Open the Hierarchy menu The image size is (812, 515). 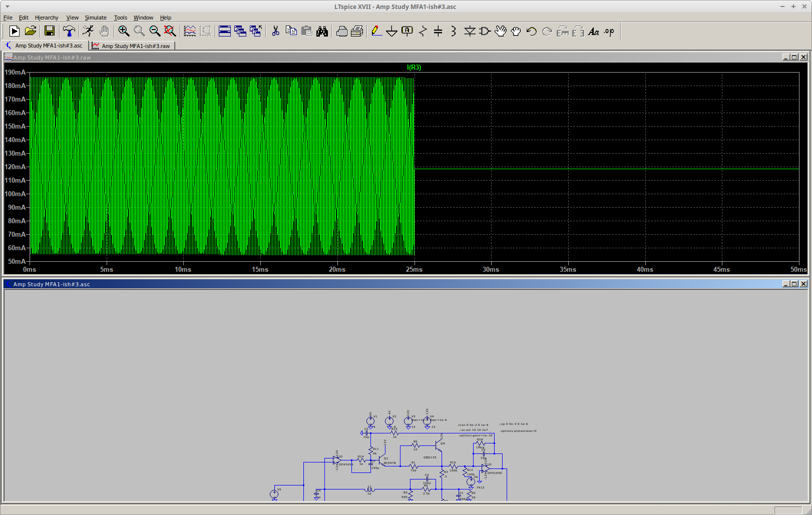click(x=47, y=18)
